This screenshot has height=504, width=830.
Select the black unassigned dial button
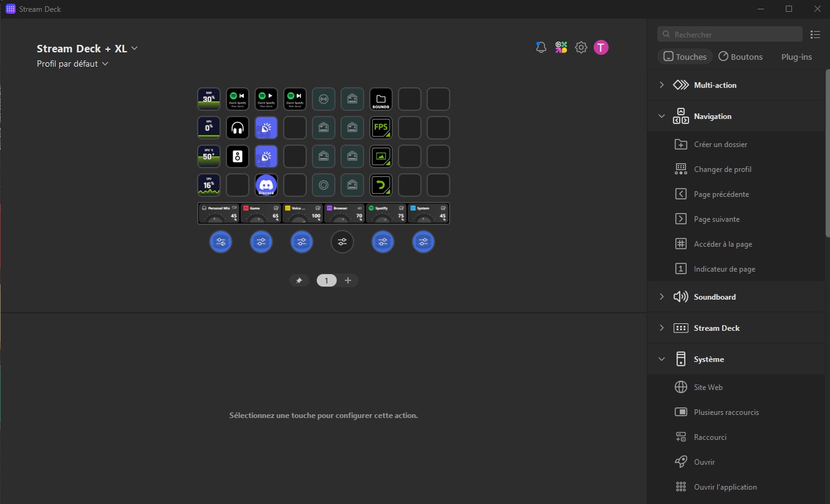coord(342,242)
